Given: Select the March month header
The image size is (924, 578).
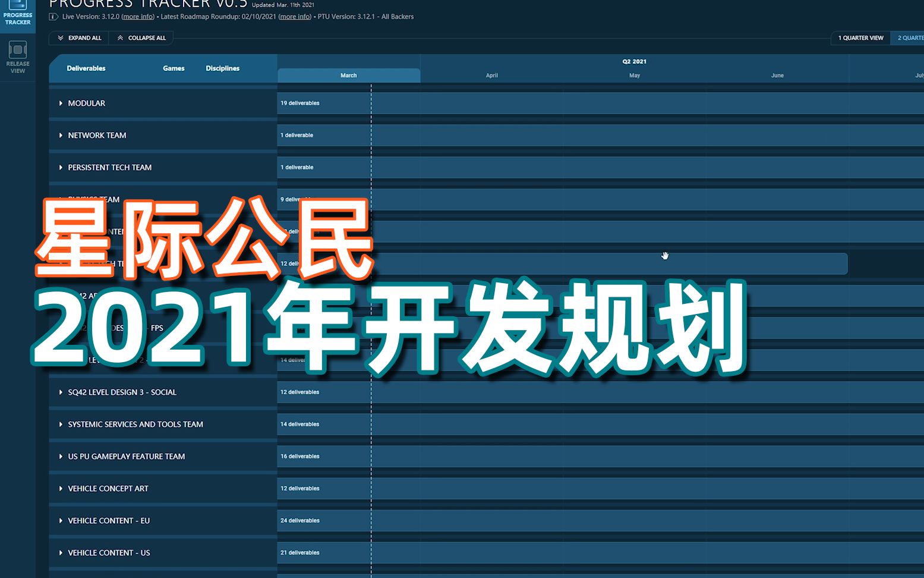Looking at the screenshot, I should coord(349,76).
